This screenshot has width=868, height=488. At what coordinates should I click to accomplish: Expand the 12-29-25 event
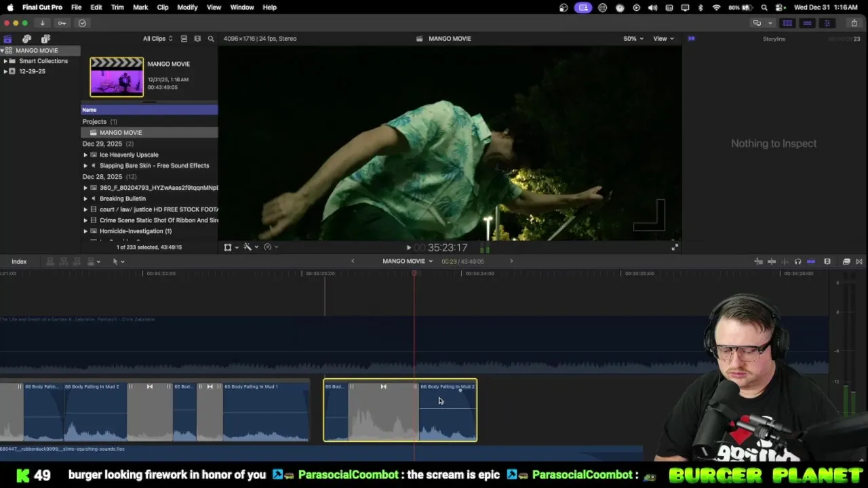click(5, 71)
